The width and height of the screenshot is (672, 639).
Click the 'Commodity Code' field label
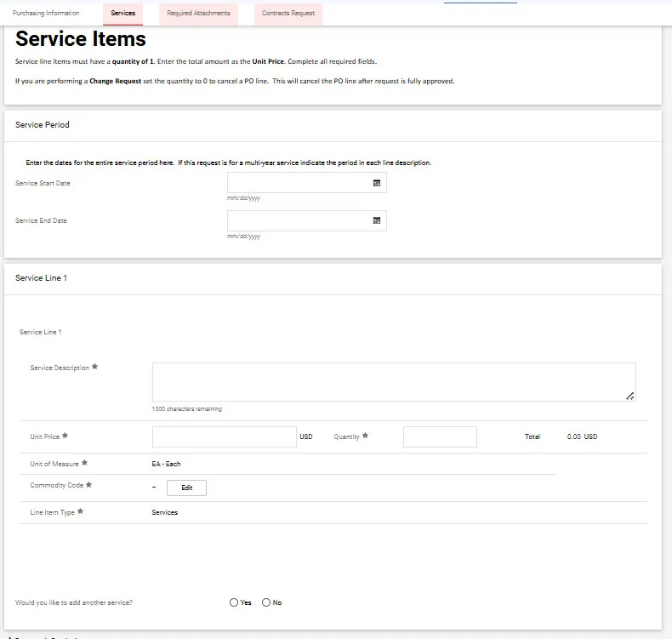pos(57,485)
